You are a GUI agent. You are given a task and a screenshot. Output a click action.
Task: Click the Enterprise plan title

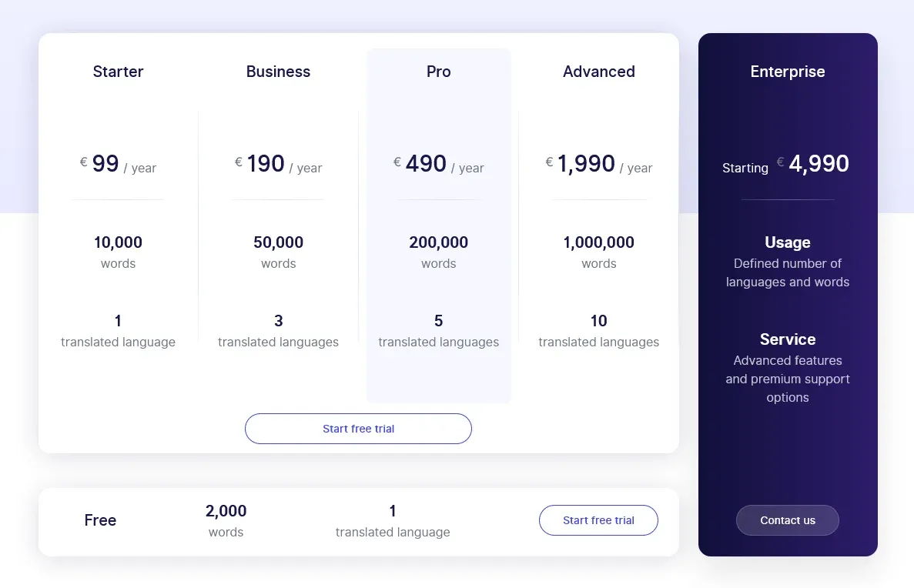pos(787,72)
